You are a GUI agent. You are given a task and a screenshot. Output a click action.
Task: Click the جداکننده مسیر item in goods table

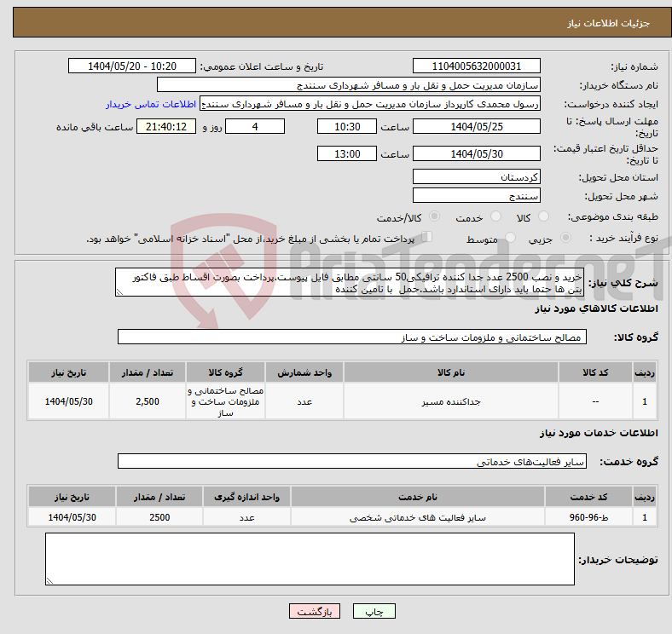coord(449,401)
